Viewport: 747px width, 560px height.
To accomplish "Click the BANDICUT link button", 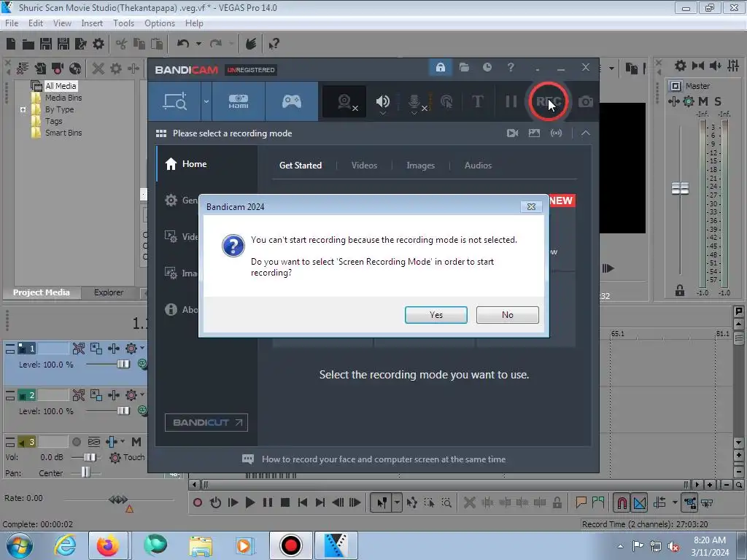I will click(x=206, y=422).
